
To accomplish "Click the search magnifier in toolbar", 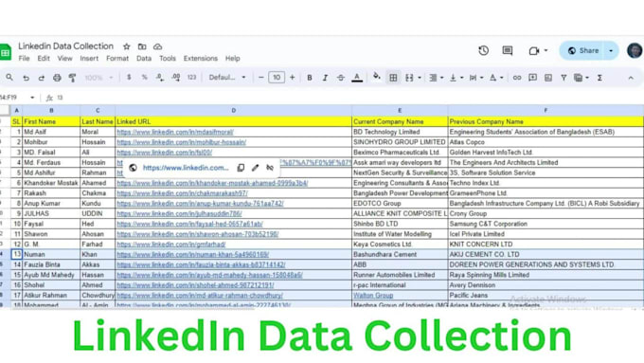I will pos(9,78).
